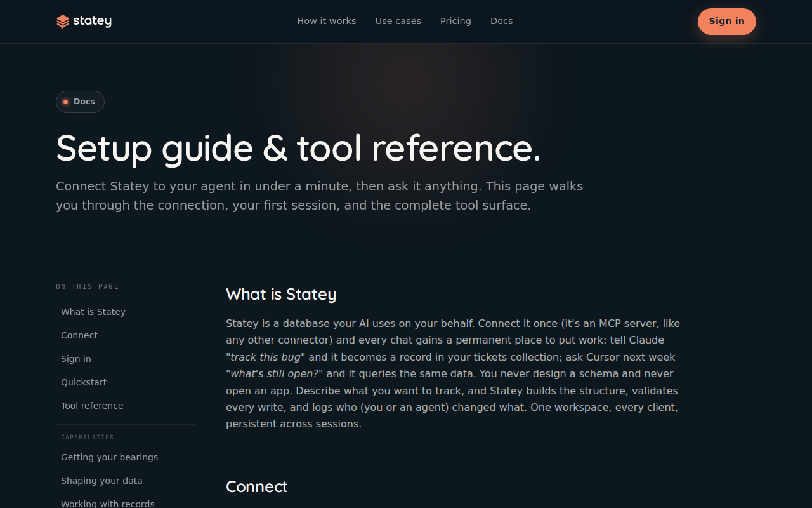Go to the Use cases nav item
The image size is (812, 508).
coord(398,21)
